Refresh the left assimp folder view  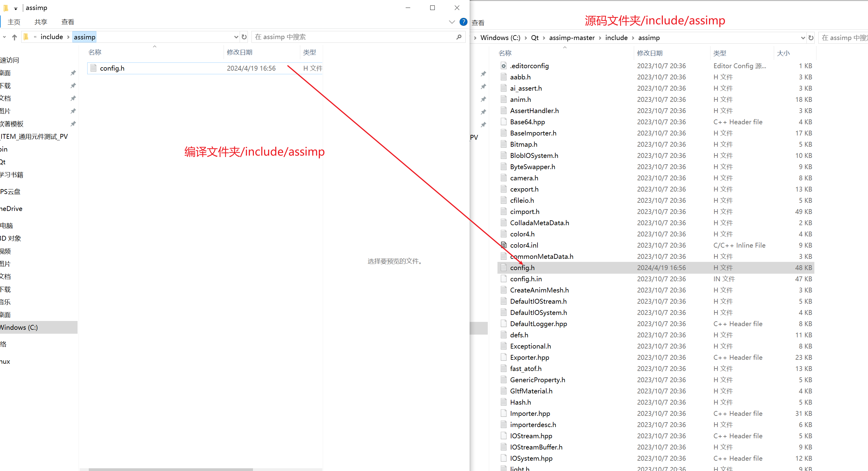click(x=244, y=37)
